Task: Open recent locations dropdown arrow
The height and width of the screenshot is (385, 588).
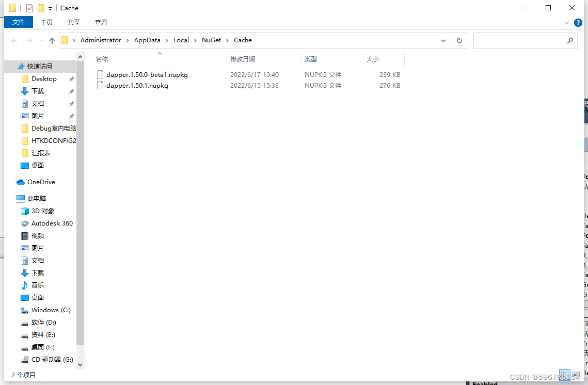Action: coord(41,40)
